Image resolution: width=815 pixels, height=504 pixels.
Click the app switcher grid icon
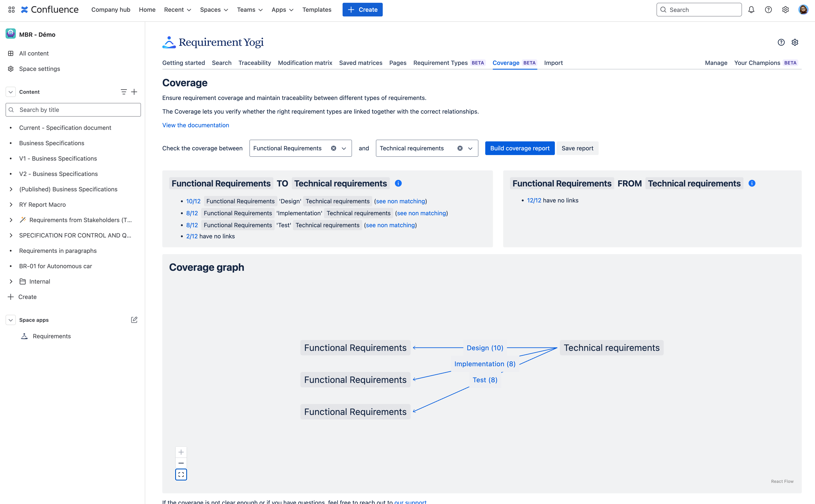click(11, 10)
